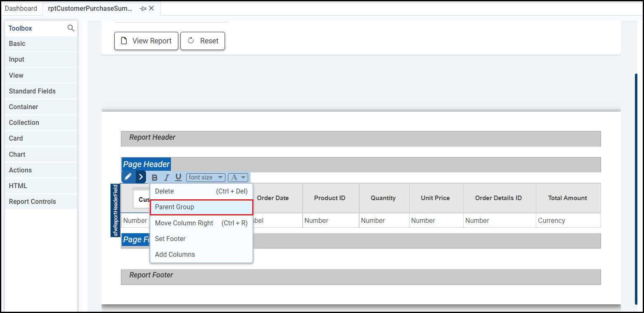Viewport: 644px width, 313px height.
Task: Choose Delete from the context menu
Action: point(201,191)
